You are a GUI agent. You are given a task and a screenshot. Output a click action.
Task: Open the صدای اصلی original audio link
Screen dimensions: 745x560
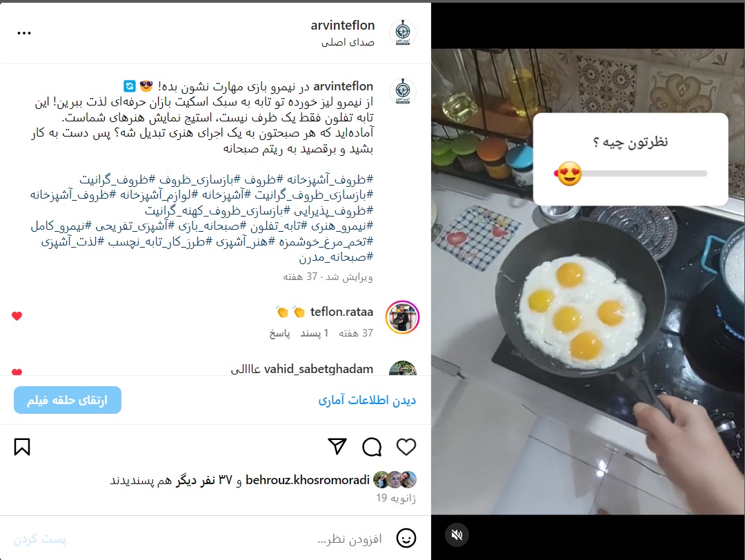click(348, 42)
